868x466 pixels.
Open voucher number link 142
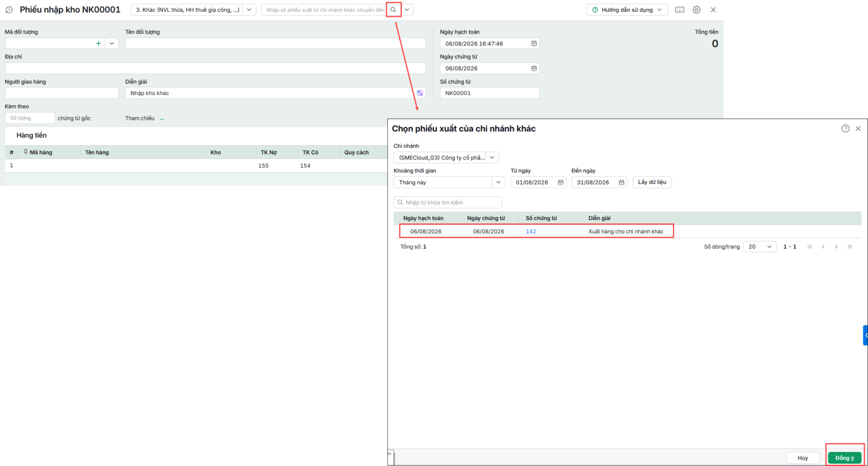(x=531, y=231)
